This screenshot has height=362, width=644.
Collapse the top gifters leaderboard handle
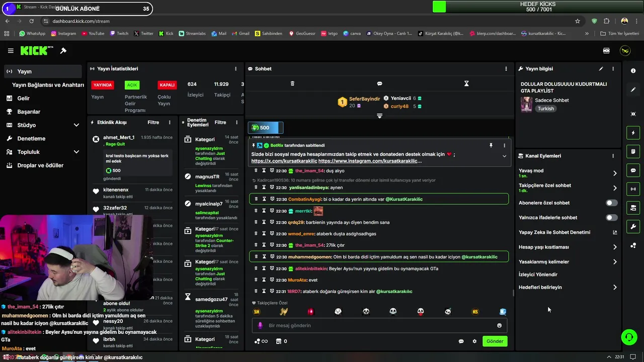pos(379,116)
